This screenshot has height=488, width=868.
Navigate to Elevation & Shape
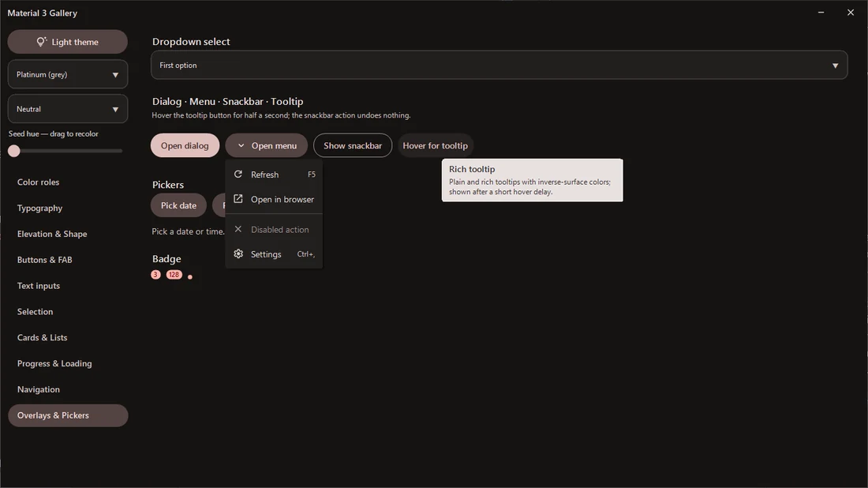tap(68, 234)
